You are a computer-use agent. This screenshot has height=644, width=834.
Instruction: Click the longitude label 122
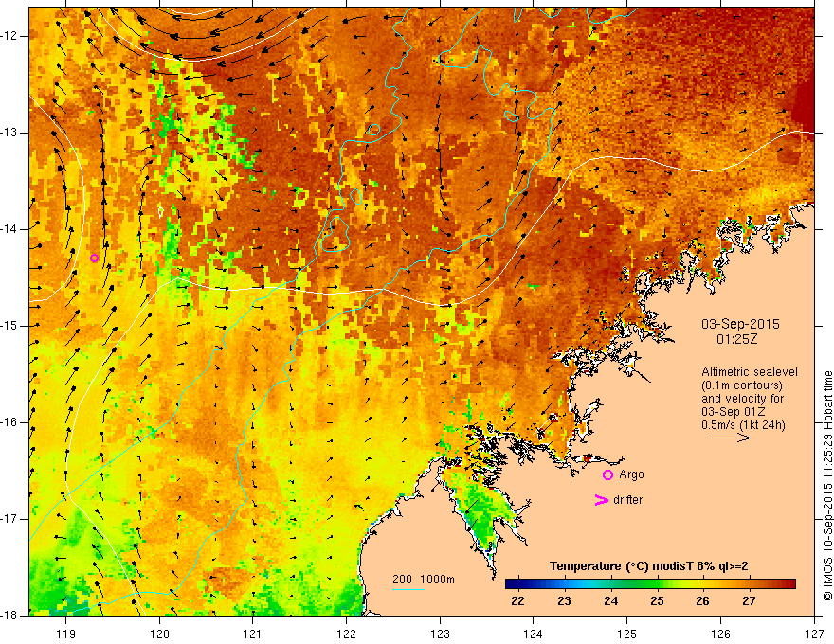pos(346,634)
